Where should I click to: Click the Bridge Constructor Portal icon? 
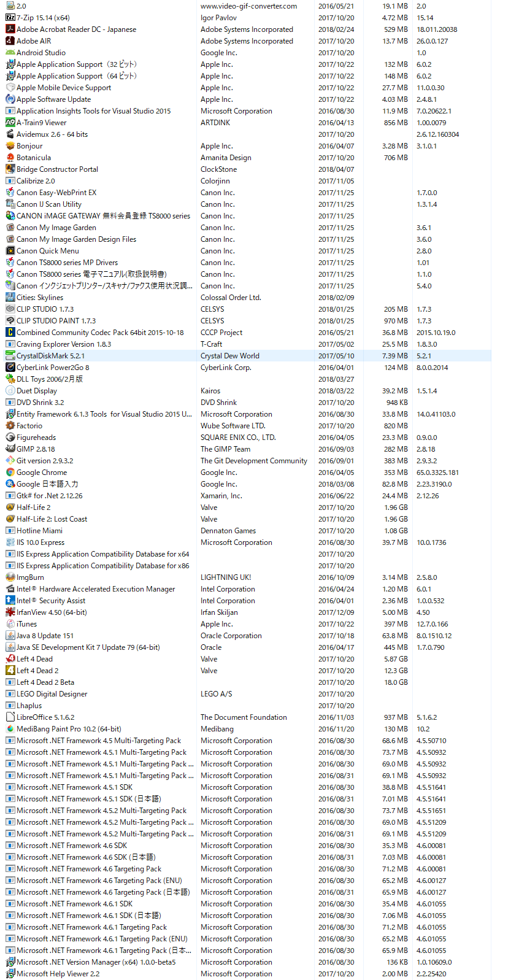(10, 169)
